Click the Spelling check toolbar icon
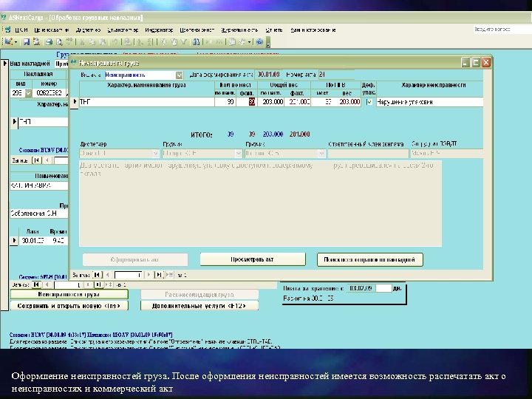The image size is (532, 399). click(x=69, y=41)
